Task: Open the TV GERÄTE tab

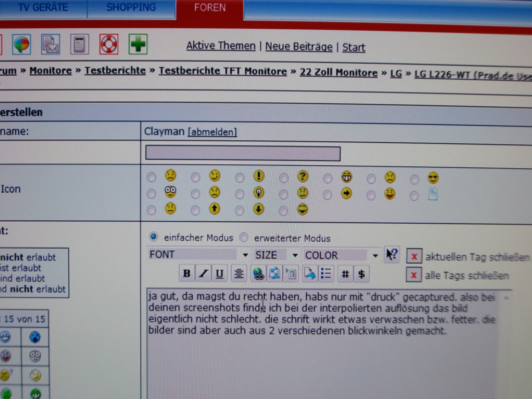Action: point(43,8)
